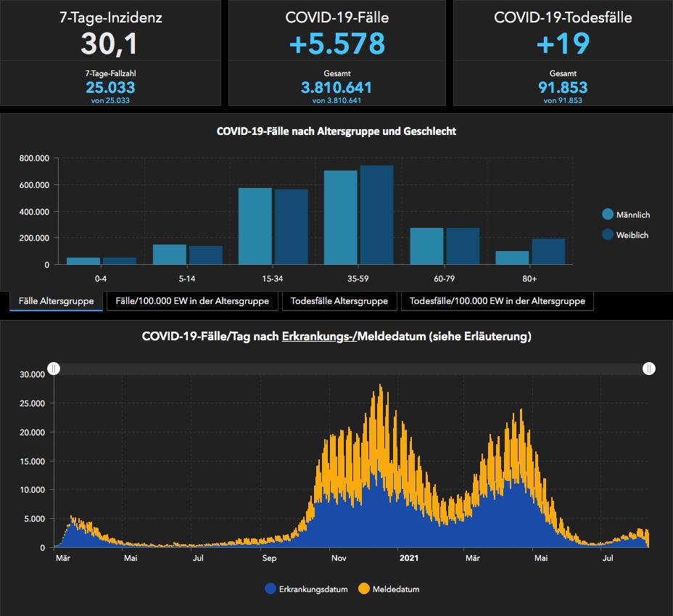
Task: Click the right handle of the date range slider
Action: pyautogui.click(x=649, y=369)
